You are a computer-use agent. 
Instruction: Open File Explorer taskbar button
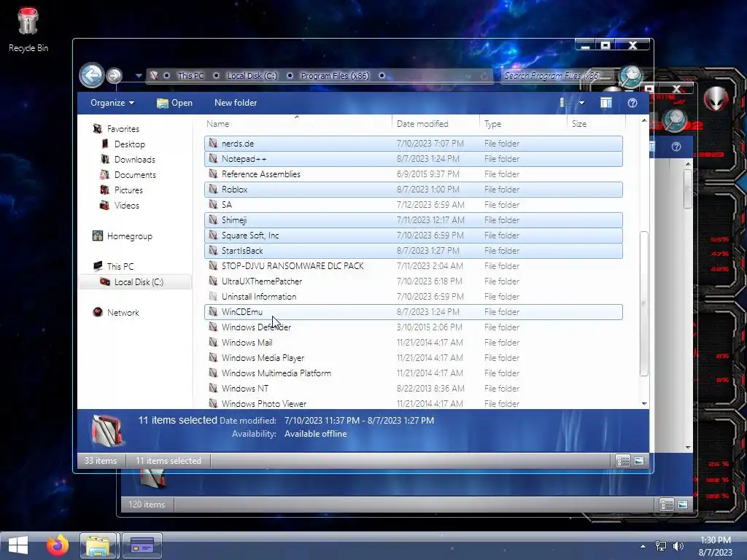pyautogui.click(x=98, y=545)
